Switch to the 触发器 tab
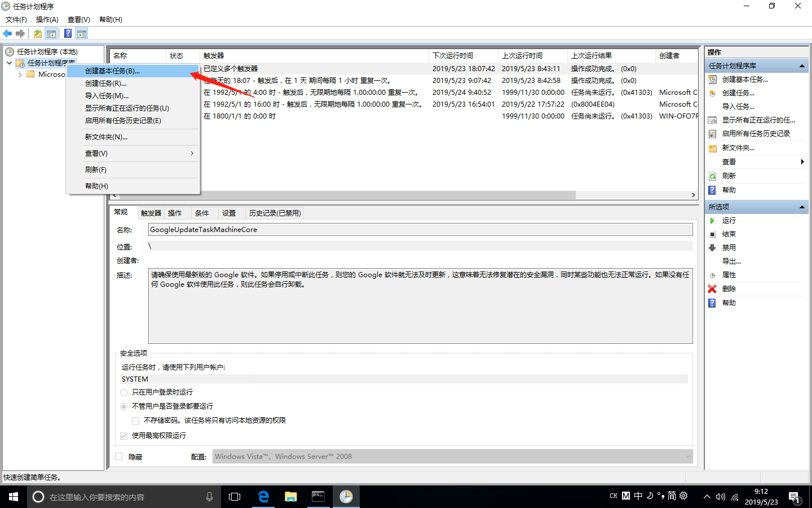Screen dimensions: 812x508 tap(151, 213)
